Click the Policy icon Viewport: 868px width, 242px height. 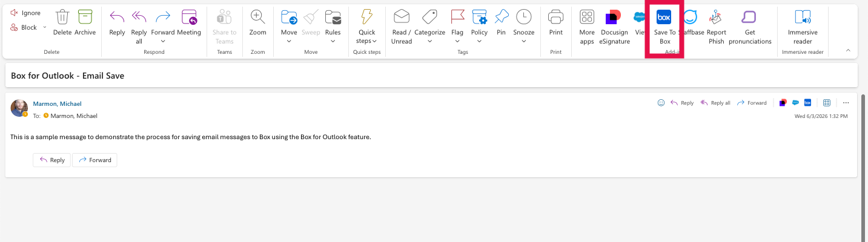coord(479,17)
